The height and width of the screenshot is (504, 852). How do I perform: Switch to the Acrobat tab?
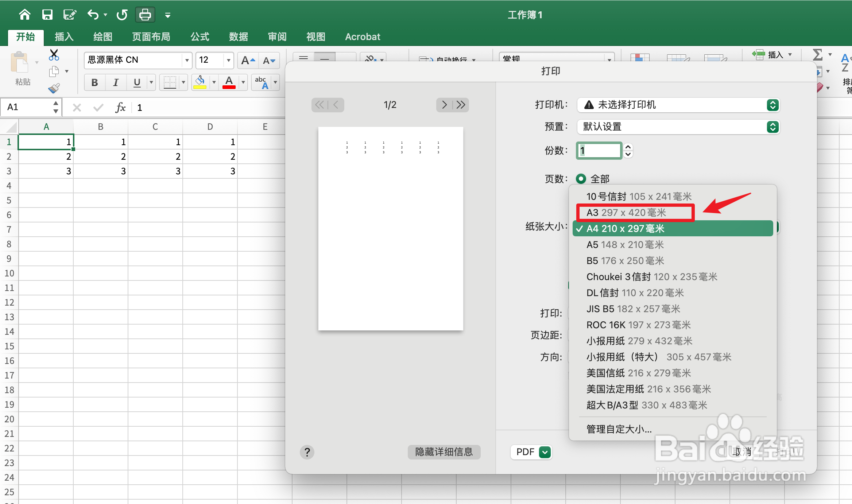[363, 36]
